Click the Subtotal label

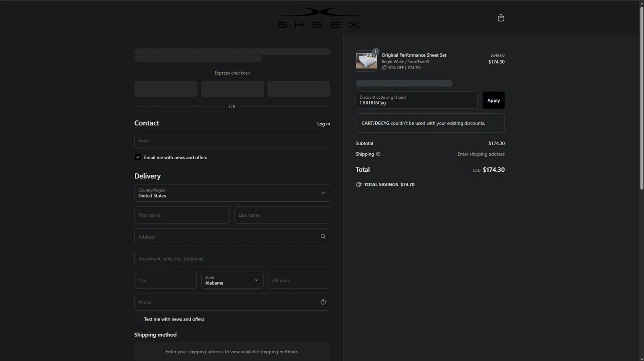point(365,143)
